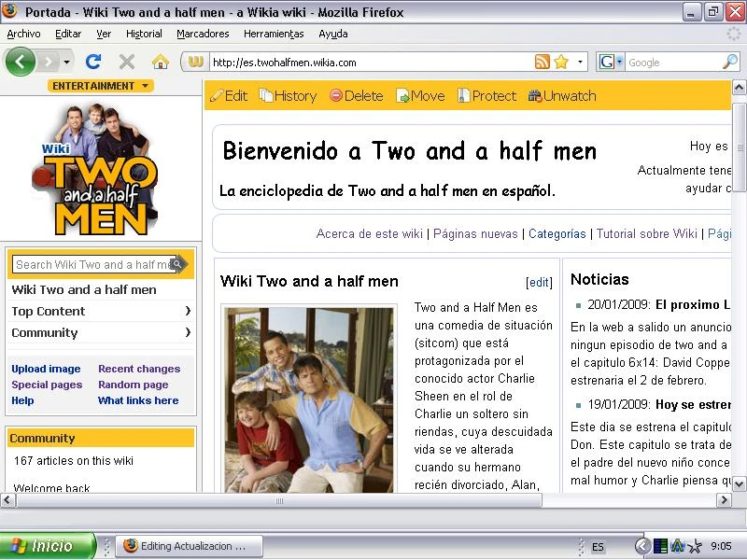
Task: Click the wiki search magnifier button
Action: coord(178,264)
